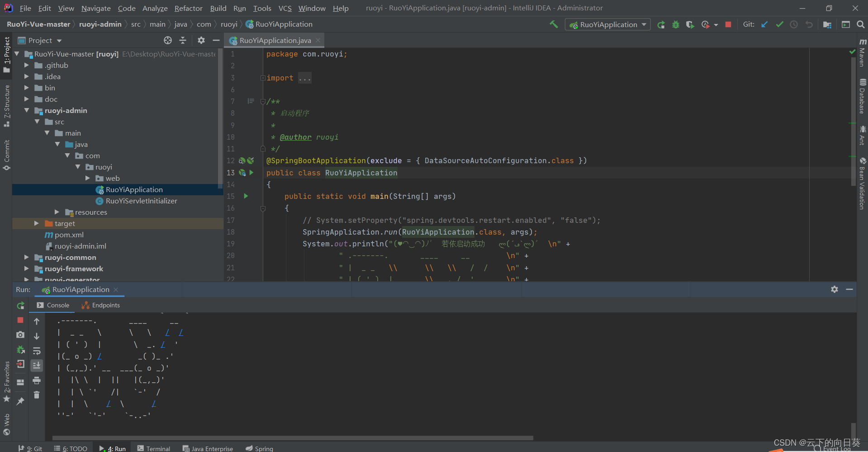Open the Terminal tool window
868x452 pixels.
(154, 448)
